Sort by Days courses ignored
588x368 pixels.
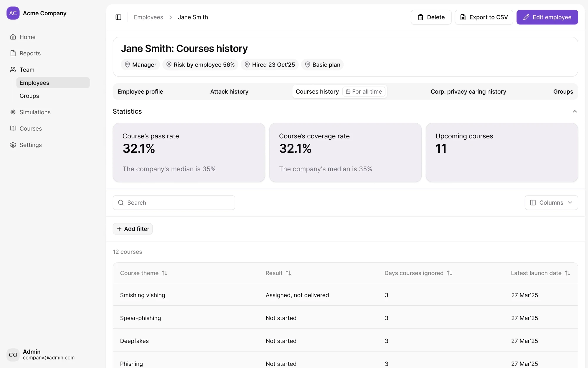pos(449,273)
